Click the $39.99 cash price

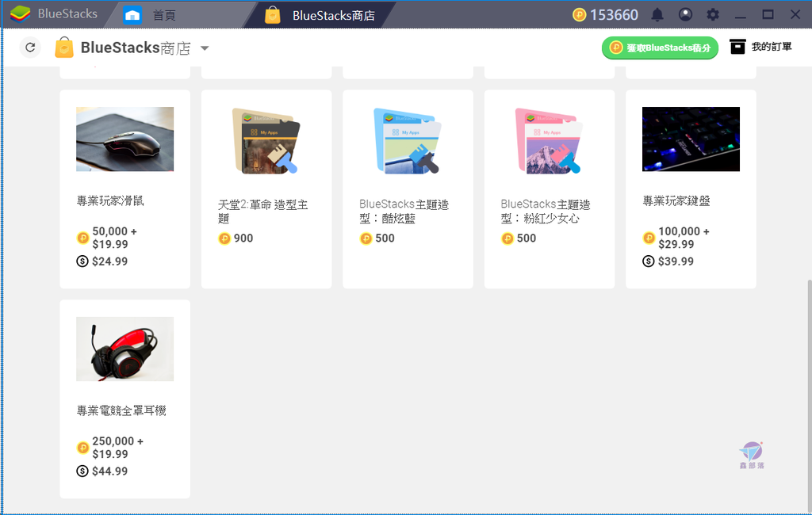point(676,261)
